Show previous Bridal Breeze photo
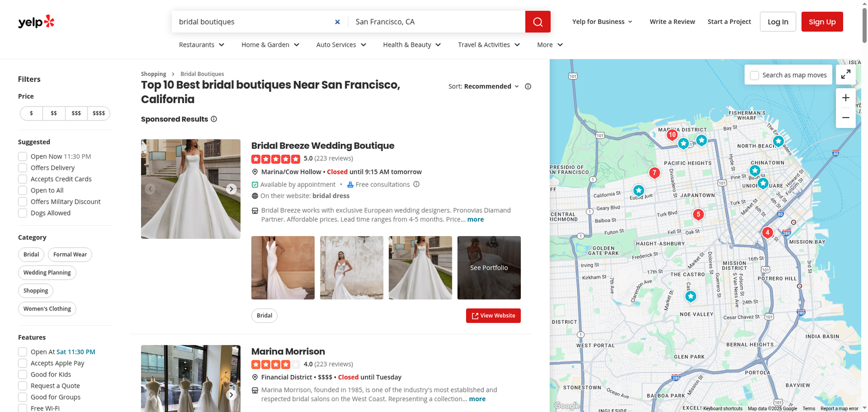Screen dimensions: 868x412 click(x=150, y=189)
